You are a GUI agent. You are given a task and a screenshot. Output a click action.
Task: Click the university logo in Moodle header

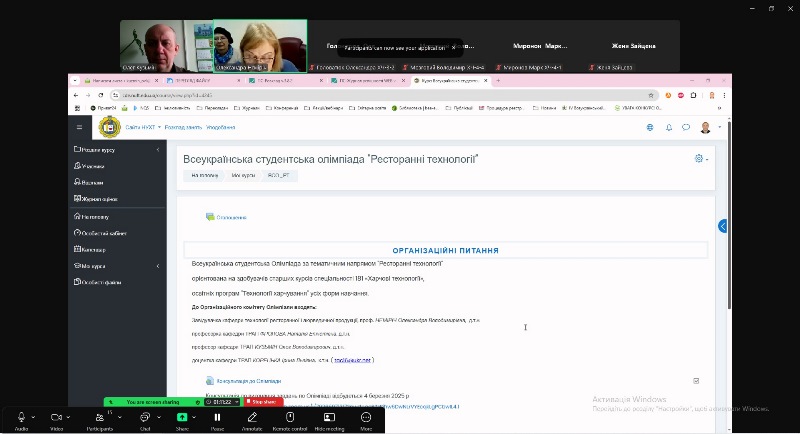[109, 127]
